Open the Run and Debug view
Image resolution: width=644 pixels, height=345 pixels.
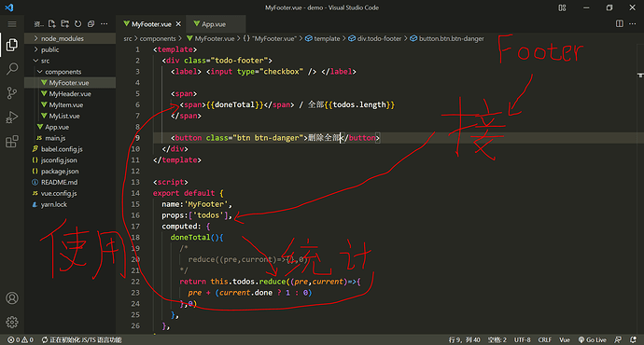tap(12, 117)
